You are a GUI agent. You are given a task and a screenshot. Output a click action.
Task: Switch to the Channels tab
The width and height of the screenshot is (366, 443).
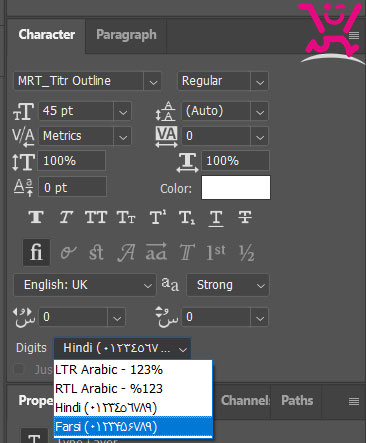pyautogui.click(x=245, y=401)
